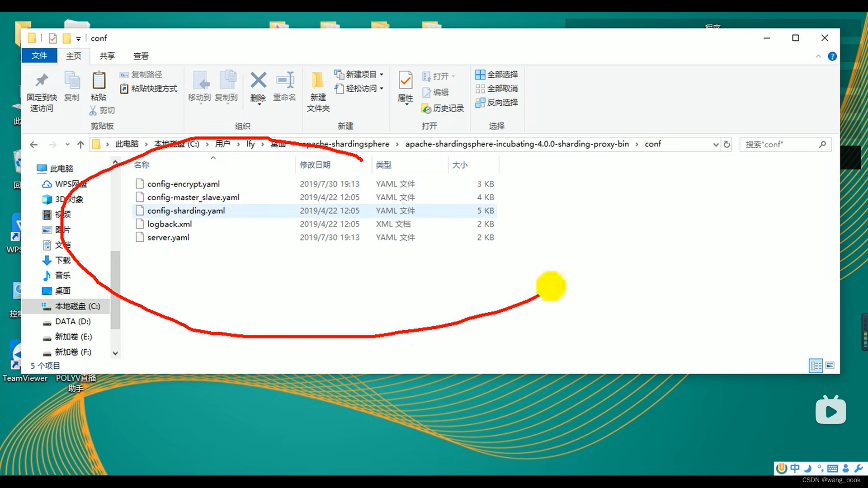This screenshot has height=488, width=868.
Task: Open the Open (打开) dropdown in ribbon
Action: 439,76
